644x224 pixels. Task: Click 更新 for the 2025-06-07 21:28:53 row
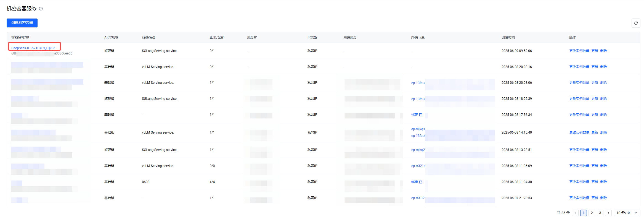click(x=595, y=198)
